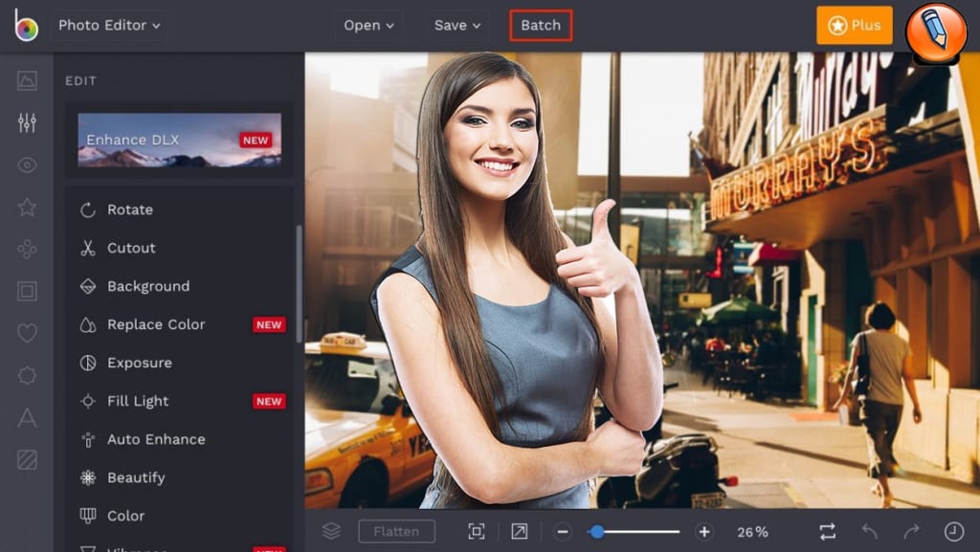Open the layers panel icon

point(331,531)
